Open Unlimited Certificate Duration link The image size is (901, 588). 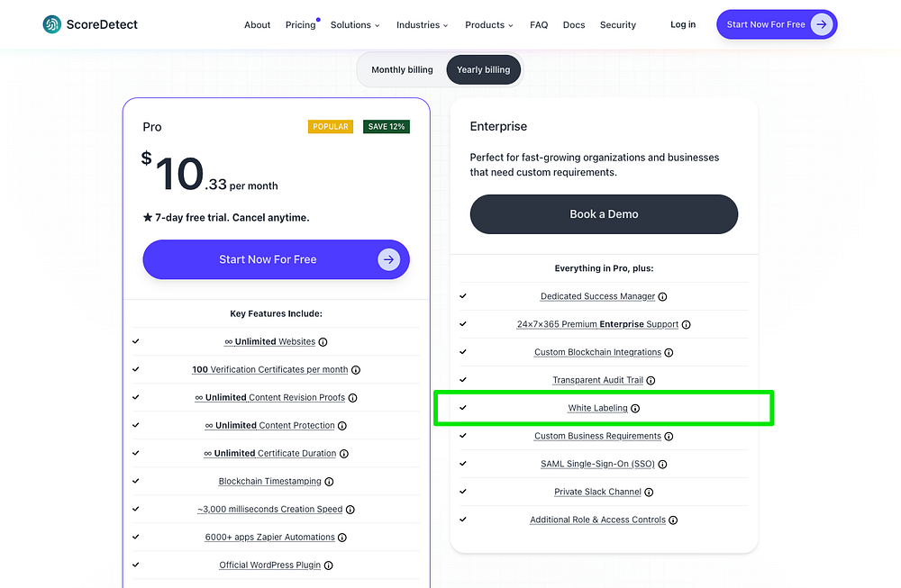(x=270, y=453)
